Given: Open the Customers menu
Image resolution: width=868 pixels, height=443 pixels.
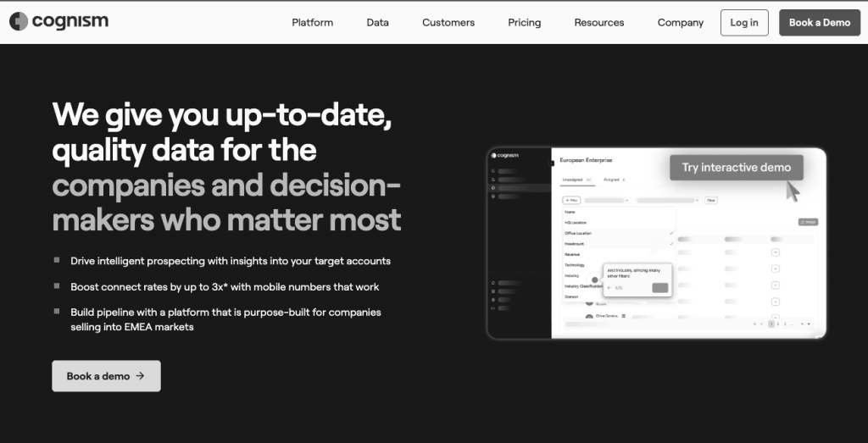Looking at the screenshot, I should [x=448, y=23].
